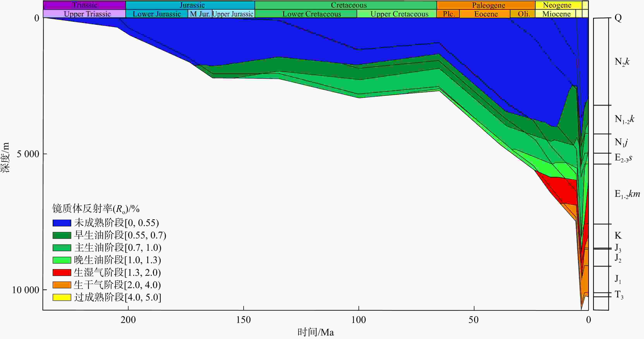Click the 时间/Ma axis title
The width and height of the screenshot is (644, 339).
[316, 332]
